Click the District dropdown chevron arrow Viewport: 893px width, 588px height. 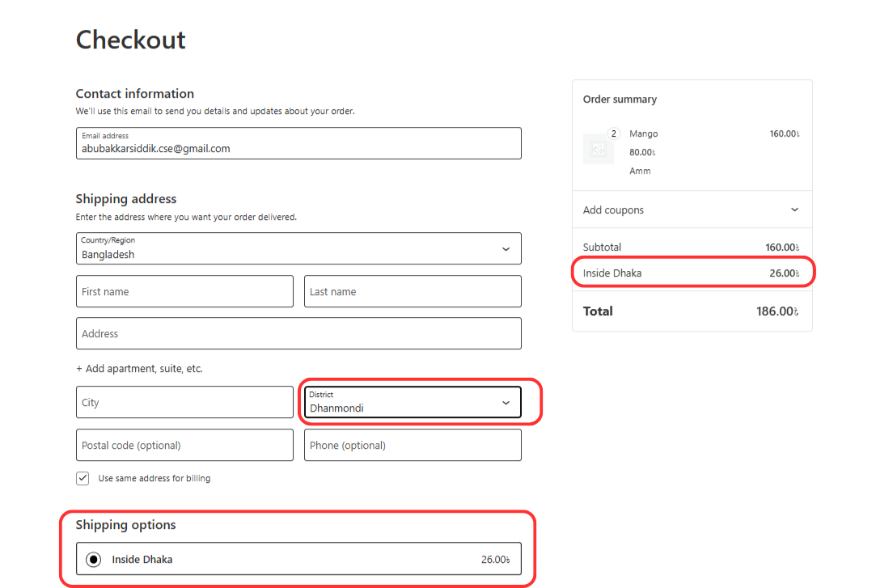(506, 402)
